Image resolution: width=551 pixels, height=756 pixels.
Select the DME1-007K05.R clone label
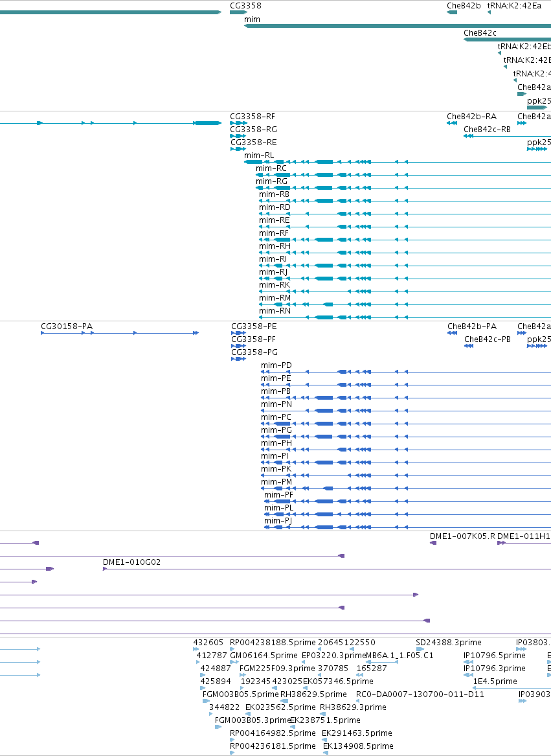pyautogui.click(x=462, y=536)
